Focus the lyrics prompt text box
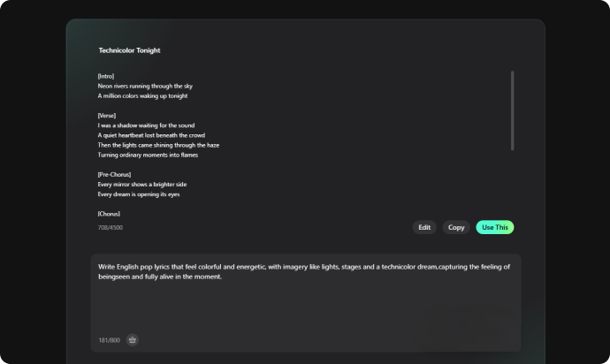This screenshot has width=610, height=364. pyautogui.click(x=306, y=303)
